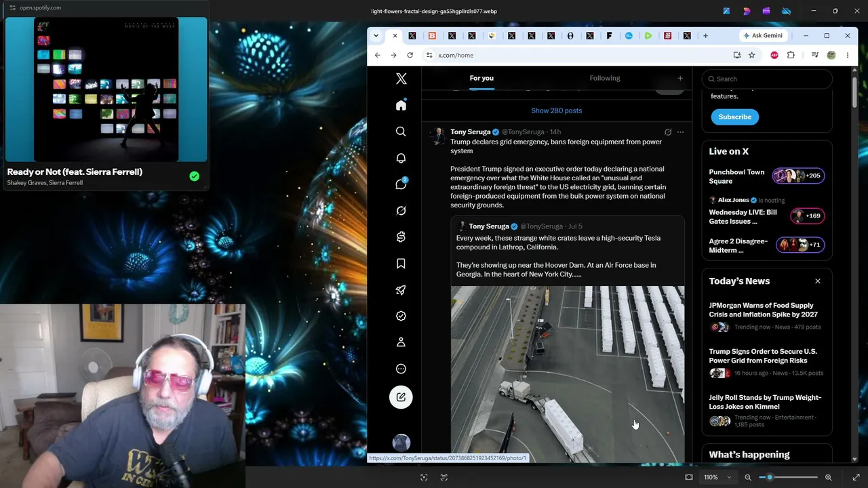Open Notifications bell in sidebar
This screenshot has height=488, width=868.
(401, 158)
